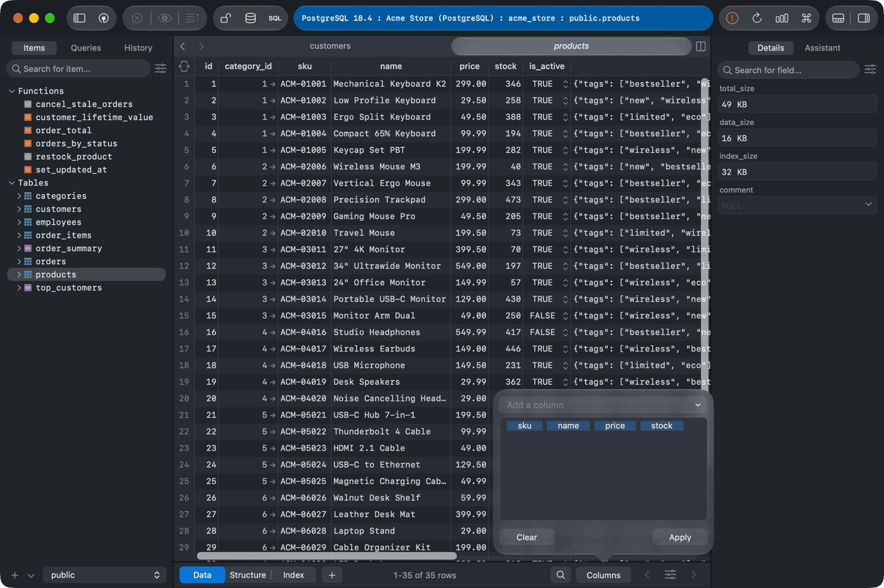
Task: Open the SQL editor button
Action: pyautogui.click(x=275, y=18)
